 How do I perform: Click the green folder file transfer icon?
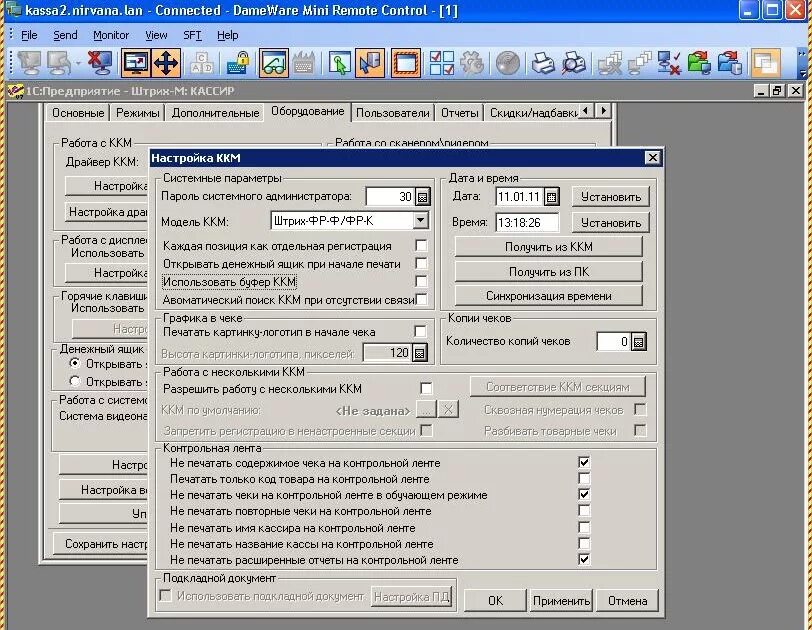699,63
